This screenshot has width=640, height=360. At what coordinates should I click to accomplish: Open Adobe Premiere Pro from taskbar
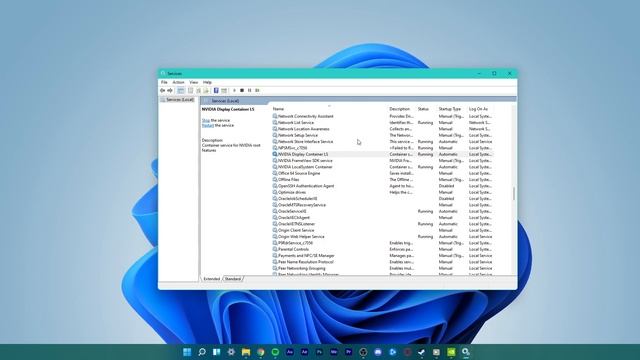point(349,352)
